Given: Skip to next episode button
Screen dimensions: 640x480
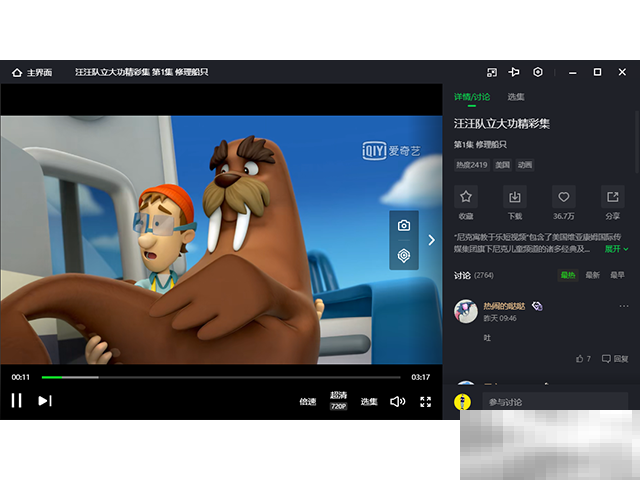Looking at the screenshot, I should point(45,401).
